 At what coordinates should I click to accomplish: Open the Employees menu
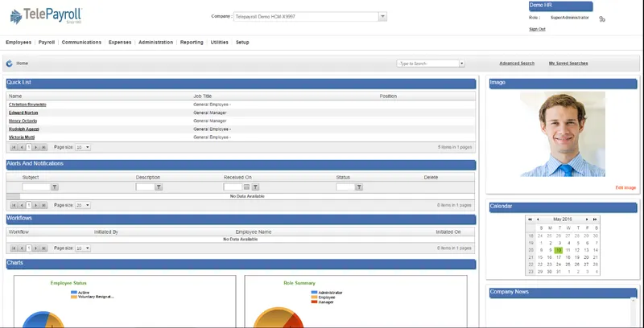point(19,43)
